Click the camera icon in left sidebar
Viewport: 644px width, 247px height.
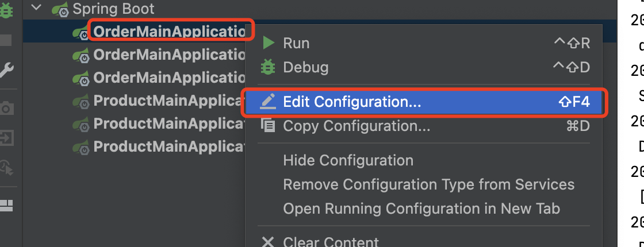pos(6,108)
